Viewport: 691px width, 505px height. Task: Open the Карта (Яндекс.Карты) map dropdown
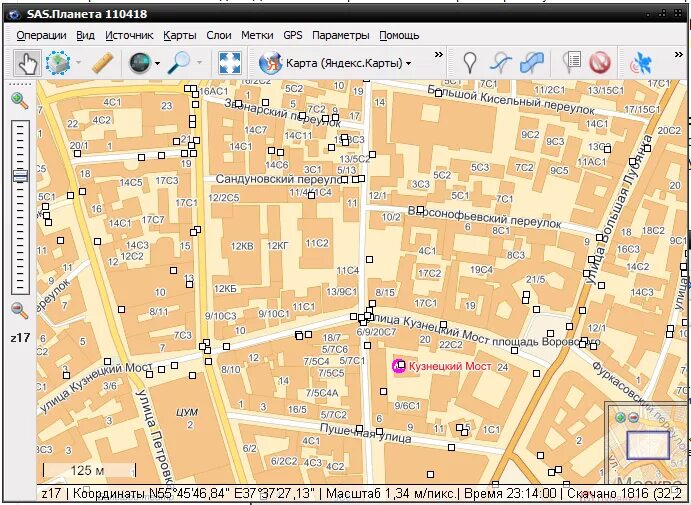coord(348,63)
